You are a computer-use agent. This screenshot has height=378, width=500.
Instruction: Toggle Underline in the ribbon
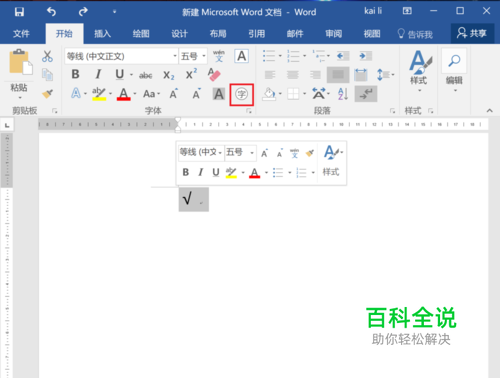pos(119,74)
